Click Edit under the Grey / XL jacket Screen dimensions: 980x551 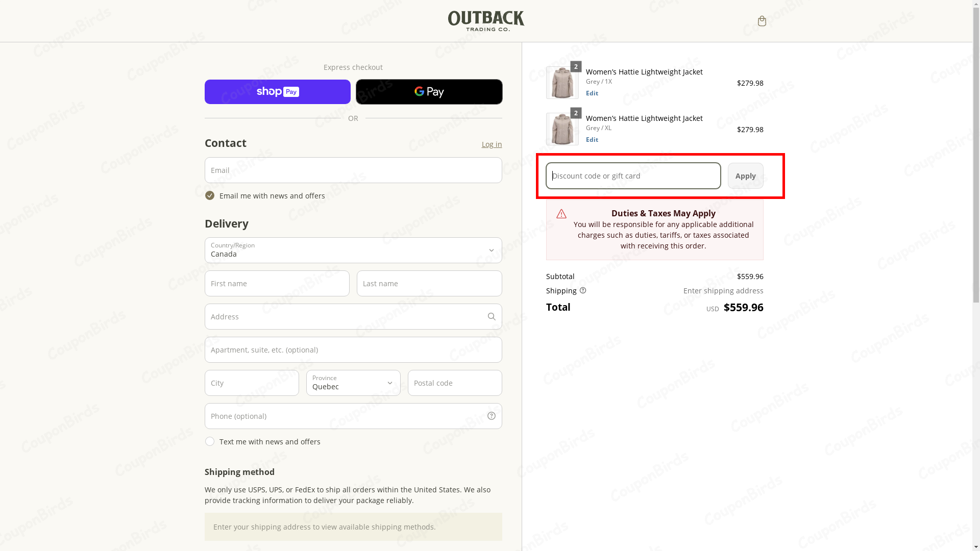592,139
